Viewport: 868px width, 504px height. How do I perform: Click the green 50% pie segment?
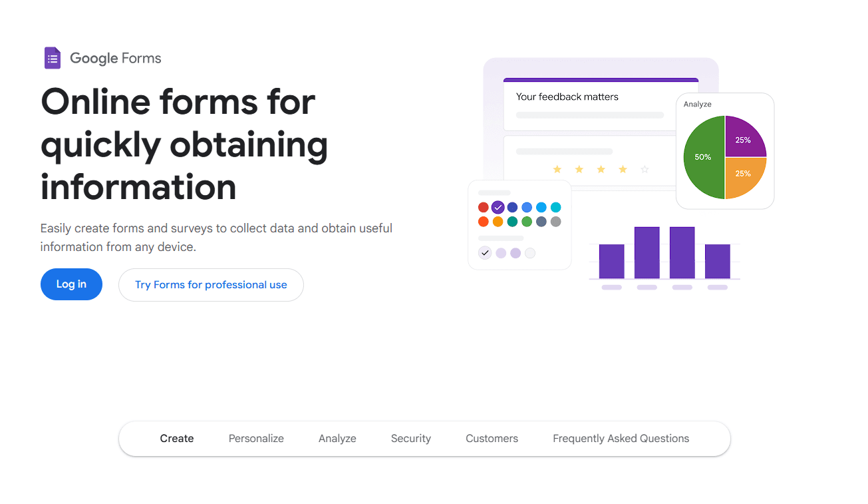(x=703, y=156)
